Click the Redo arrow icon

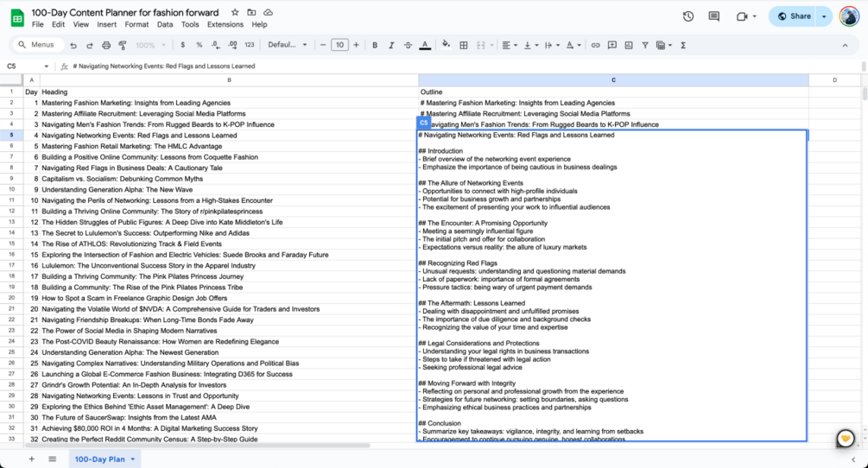(90, 46)
